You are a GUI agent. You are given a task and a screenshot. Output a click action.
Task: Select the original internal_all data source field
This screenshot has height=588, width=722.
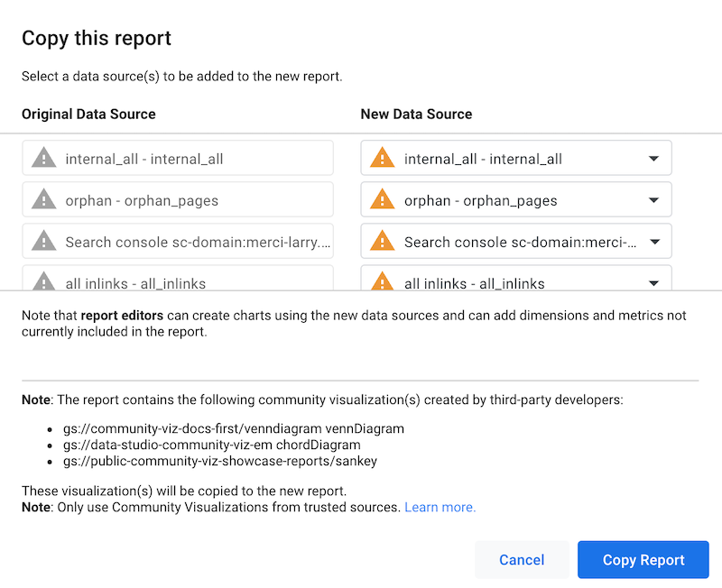pyautogui.click(x=190, y=159)
